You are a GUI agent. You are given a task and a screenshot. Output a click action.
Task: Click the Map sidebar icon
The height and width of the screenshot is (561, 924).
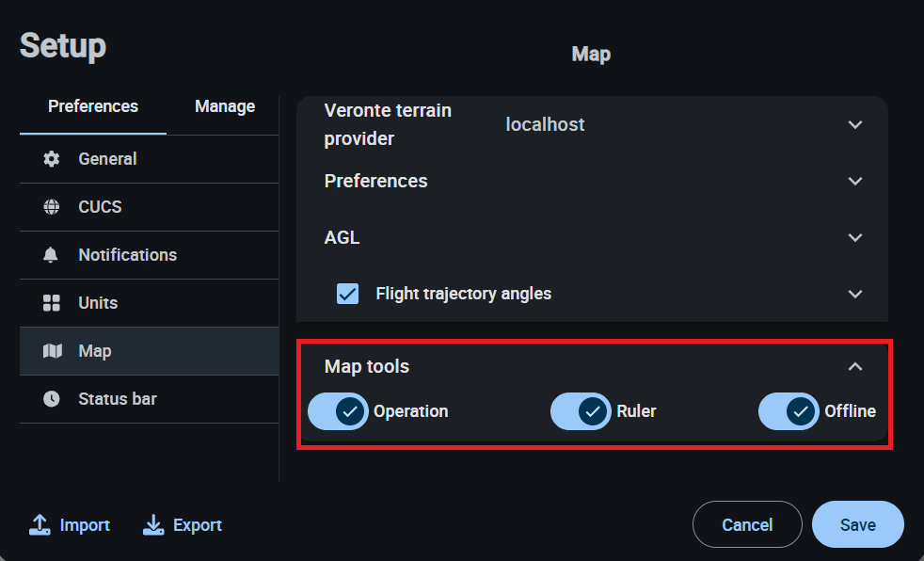coord(53,351)
